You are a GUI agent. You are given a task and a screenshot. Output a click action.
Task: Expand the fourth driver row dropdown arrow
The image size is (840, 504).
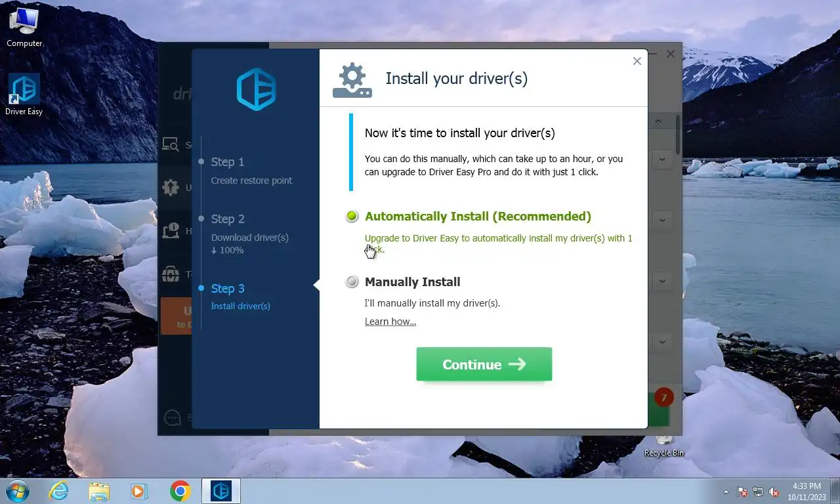point(662,342)
